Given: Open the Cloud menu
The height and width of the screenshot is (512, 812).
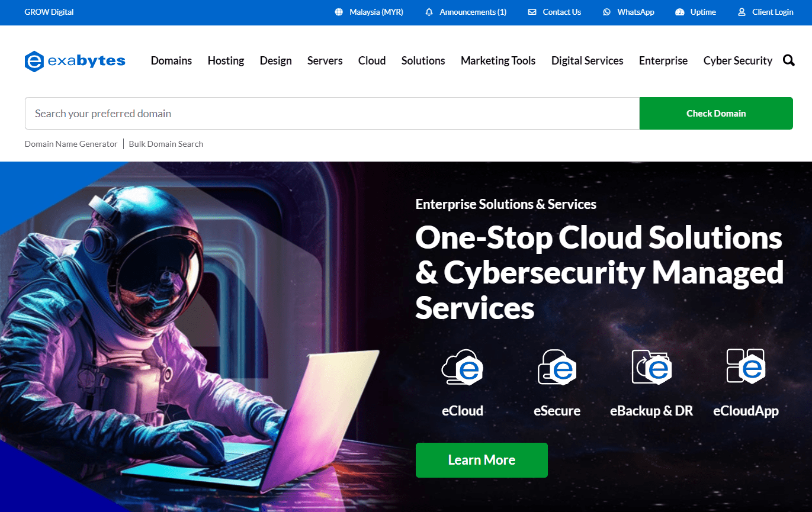Looking at the screenshot, I should pyautogui.click(x=372, y=60).
